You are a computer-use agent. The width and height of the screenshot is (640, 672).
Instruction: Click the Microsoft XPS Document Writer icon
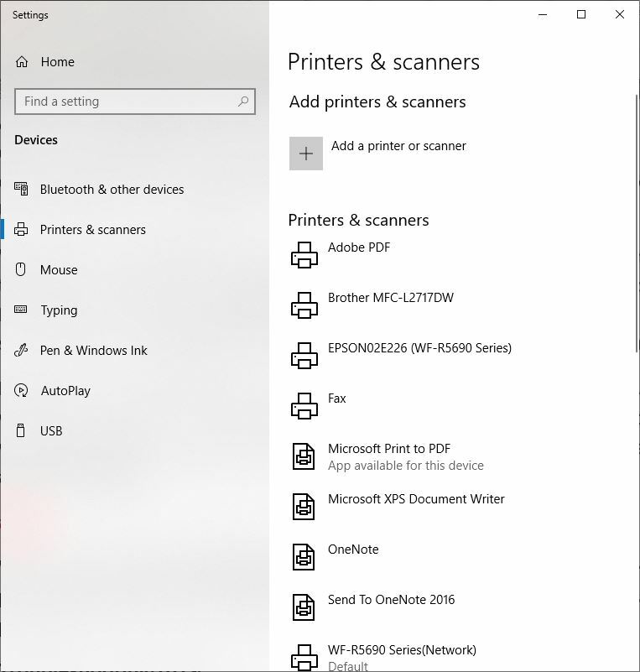[x=304, y=507]
